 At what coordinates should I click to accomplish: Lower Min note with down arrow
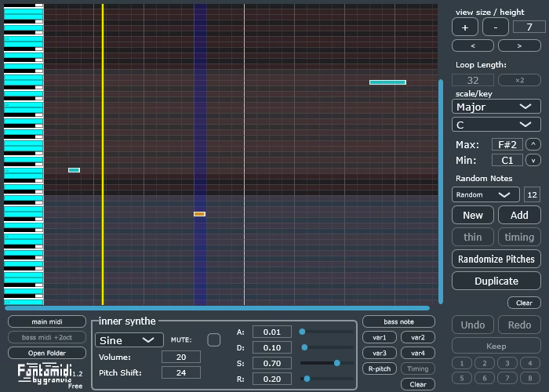pos(533,160)
